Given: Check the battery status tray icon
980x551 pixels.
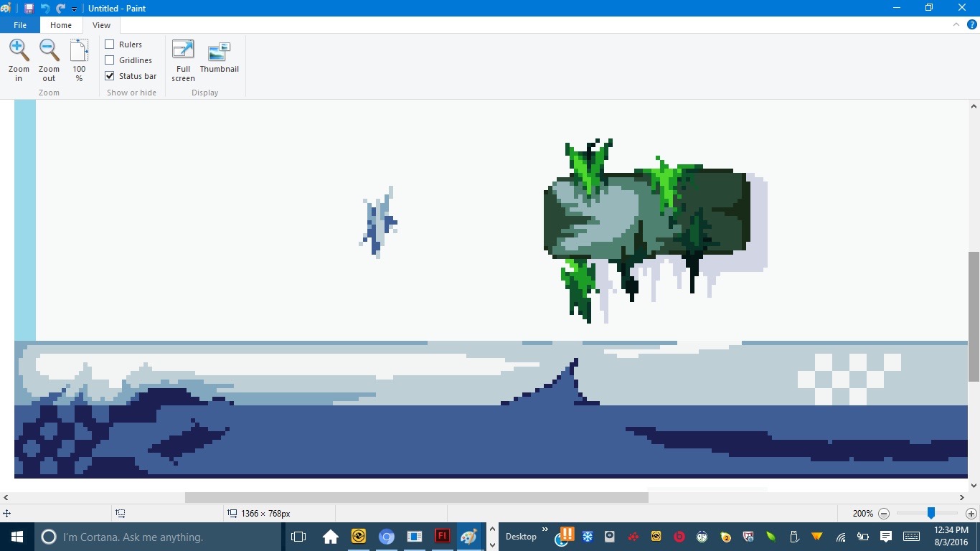Looking at the screenshot, I should (x=863, y=537).
